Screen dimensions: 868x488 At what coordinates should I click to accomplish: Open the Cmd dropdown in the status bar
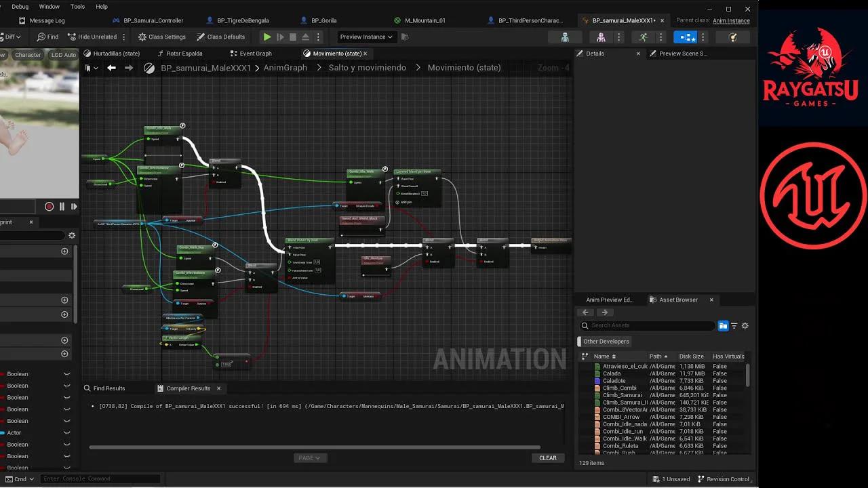tap(18, 479)
